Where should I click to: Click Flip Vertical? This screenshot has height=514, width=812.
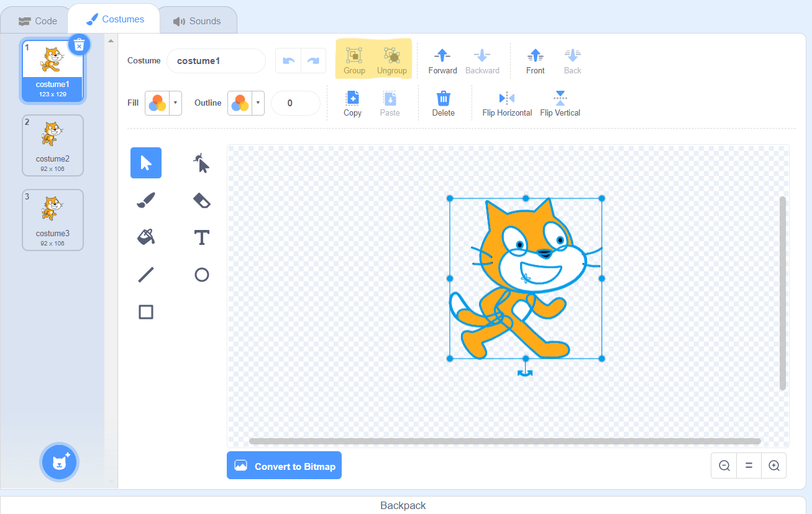tap(560, 104)
